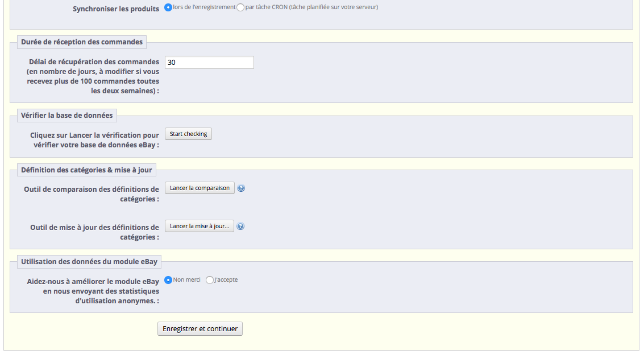This screenshot has width=644, height=354.
Task: Click "Utilisation des données du module eBay" heading
Action: [89, 261]
